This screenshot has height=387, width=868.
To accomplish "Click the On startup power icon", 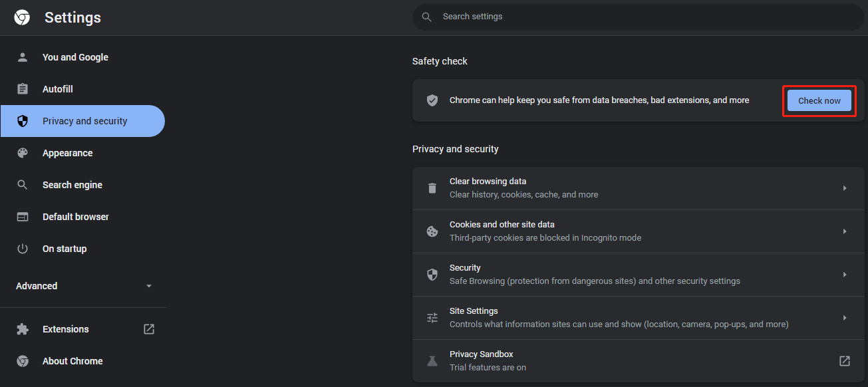I will tap(23, 249).
